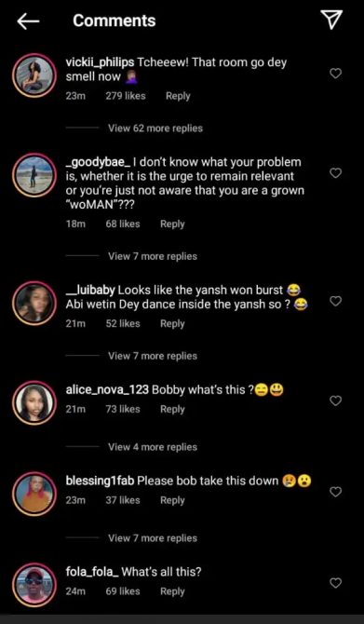The height and width of the screenshot is (624, 364).
Task: Tap the heart on fola_fola_'s comment
Action: click(336, 583)
